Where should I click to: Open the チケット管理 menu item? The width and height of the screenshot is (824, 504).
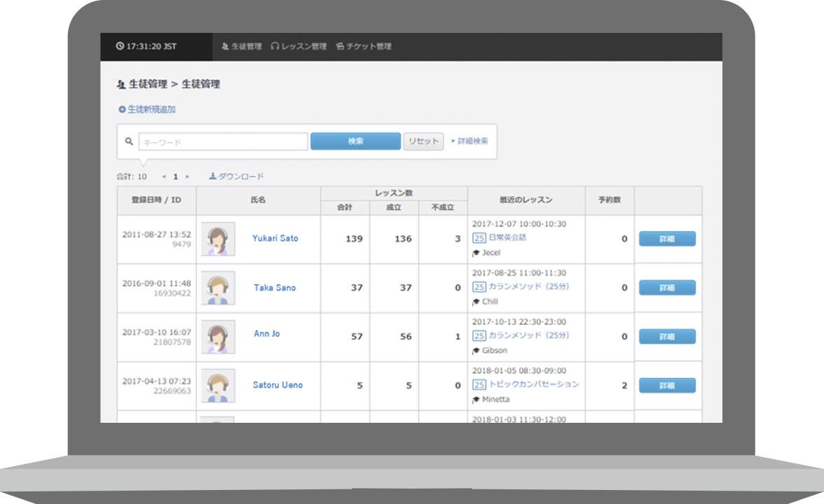click(x=364, y=46)
